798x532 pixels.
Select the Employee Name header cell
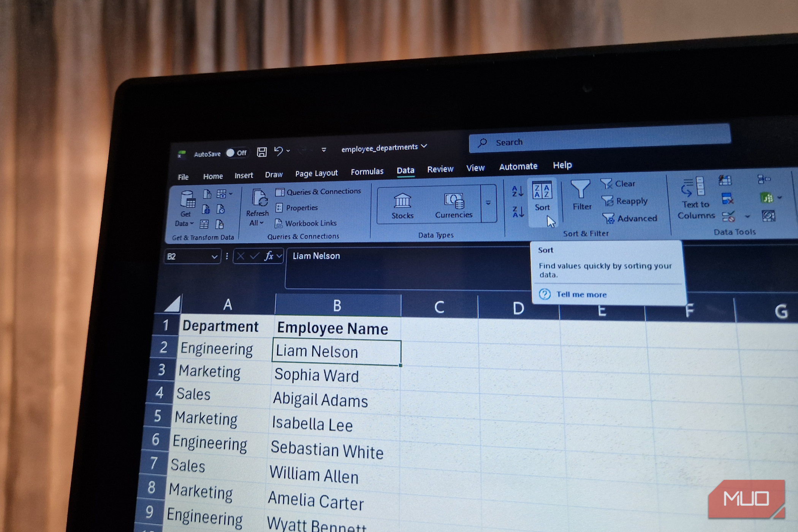337,328
